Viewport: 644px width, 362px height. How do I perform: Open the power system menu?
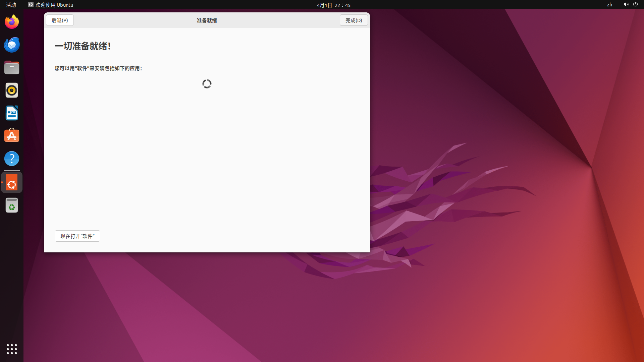635,5
